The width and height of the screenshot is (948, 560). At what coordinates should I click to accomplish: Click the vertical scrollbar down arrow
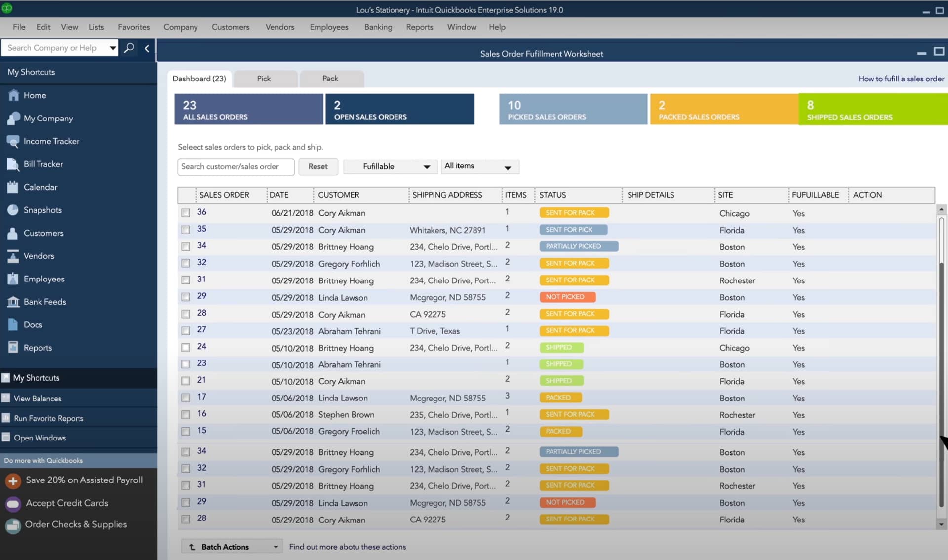pos(941,524)
